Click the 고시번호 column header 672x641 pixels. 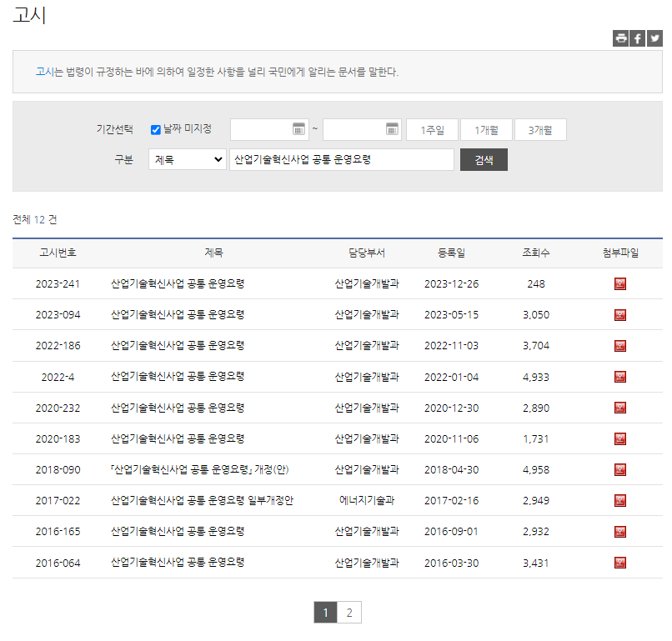point(58,253)
